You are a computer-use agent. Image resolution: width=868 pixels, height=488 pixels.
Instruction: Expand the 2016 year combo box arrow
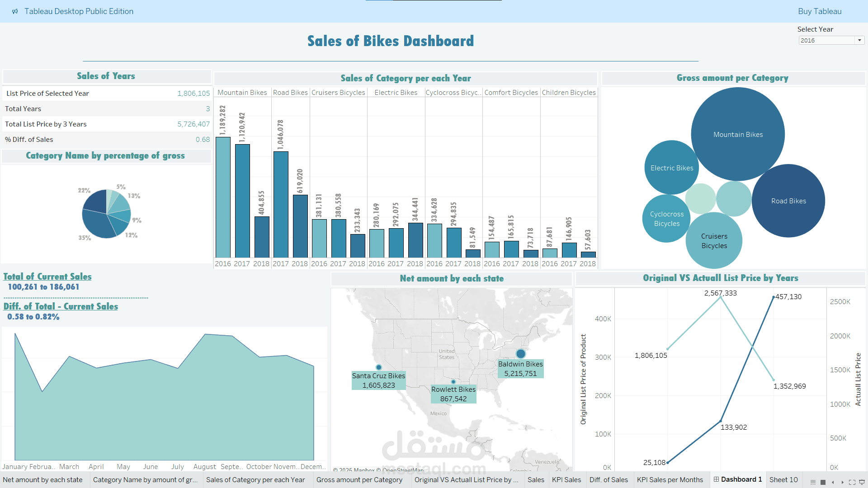[859, 40]
